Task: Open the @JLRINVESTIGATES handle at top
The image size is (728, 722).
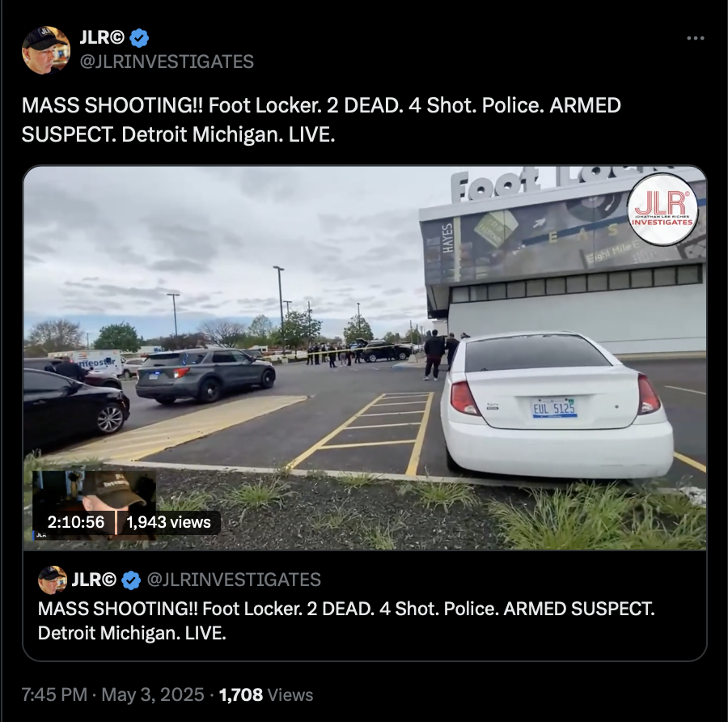Action: pos(167,62)
